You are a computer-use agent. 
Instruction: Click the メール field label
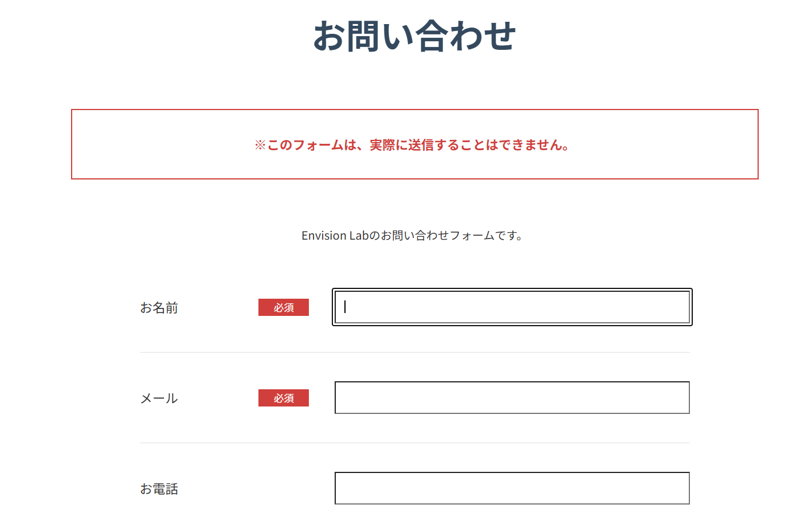tap(159, 398)
